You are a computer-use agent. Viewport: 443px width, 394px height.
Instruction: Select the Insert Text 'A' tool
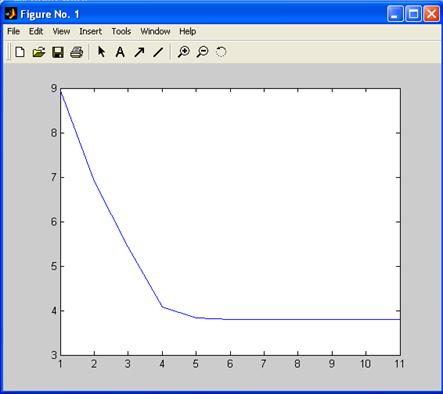point(120,52)
